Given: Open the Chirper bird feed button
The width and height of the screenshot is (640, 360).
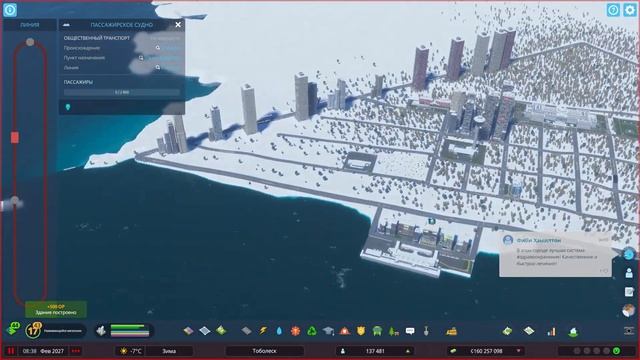Looking at the screenshot, I should 629,254.
